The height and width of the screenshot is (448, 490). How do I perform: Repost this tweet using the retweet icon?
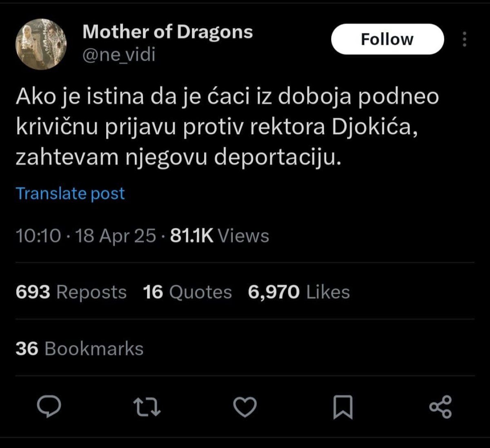click(147, 407)
